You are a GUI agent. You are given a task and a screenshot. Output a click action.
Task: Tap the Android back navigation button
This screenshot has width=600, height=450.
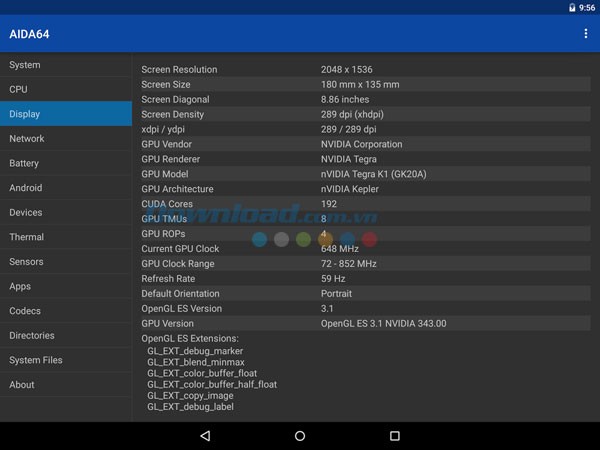(205, 436)
